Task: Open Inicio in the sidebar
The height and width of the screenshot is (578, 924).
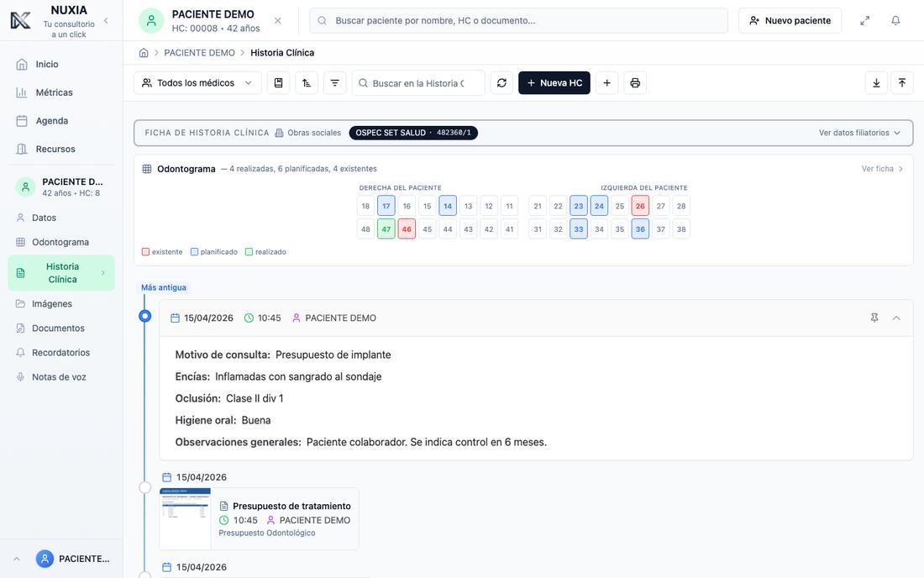Action: coord(61,64)
